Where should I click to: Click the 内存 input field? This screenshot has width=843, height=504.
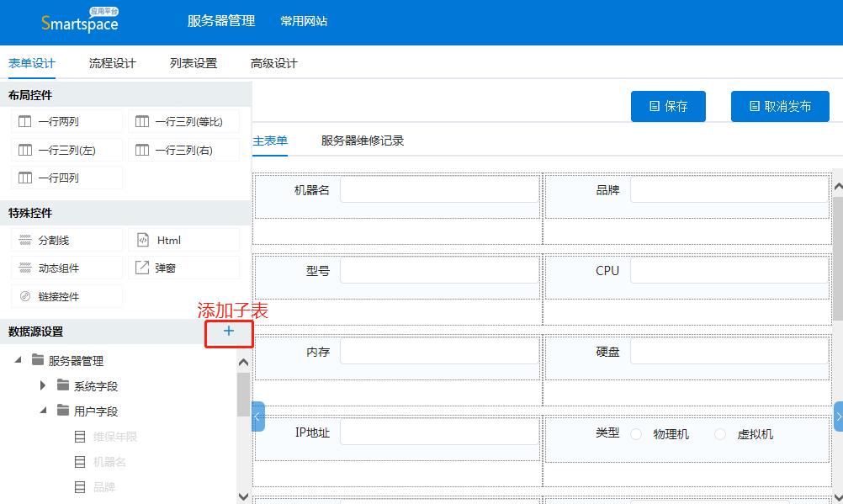440,352
